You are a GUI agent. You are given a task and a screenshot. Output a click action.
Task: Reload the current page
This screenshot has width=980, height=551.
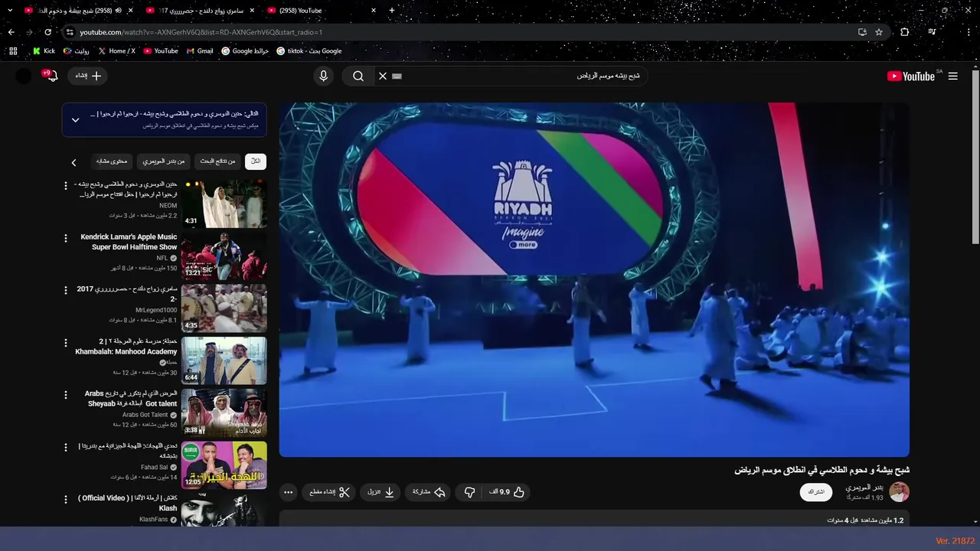(x=47, y=32)
